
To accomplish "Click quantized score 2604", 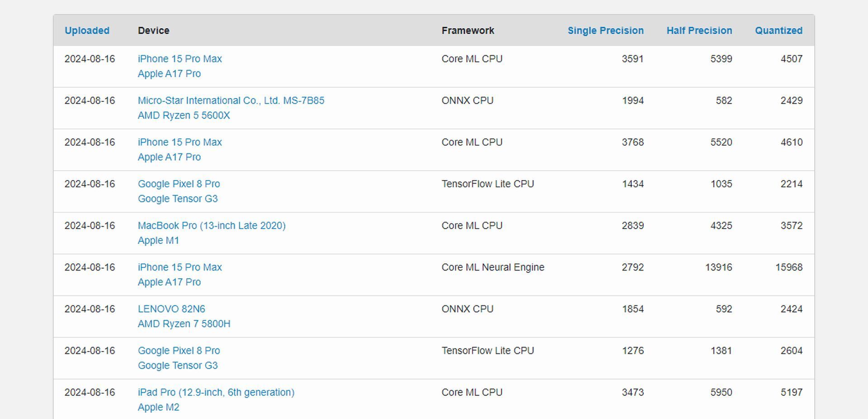I will (x=792, y=351).
